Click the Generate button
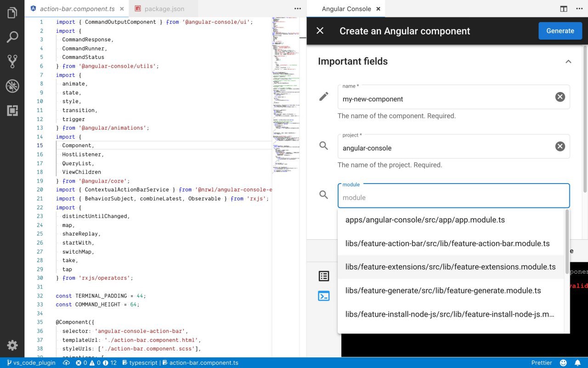The image size is (588, 368). [560, 31]
